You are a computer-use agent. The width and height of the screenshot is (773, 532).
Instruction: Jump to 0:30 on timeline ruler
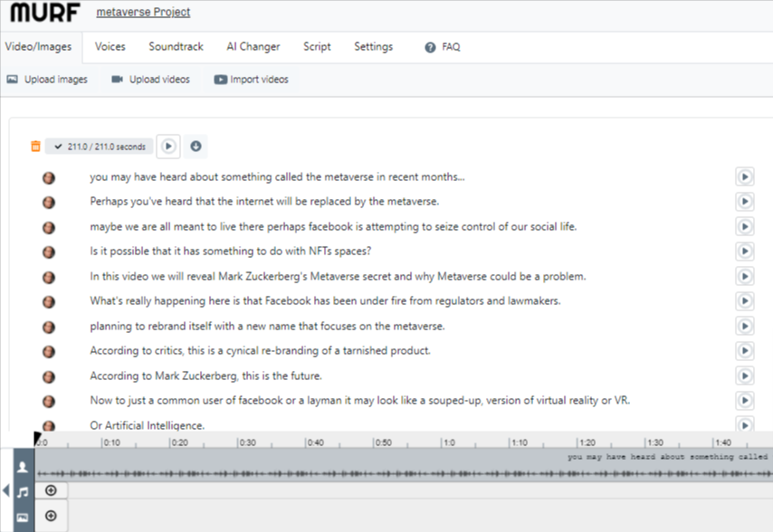(247, 442)
